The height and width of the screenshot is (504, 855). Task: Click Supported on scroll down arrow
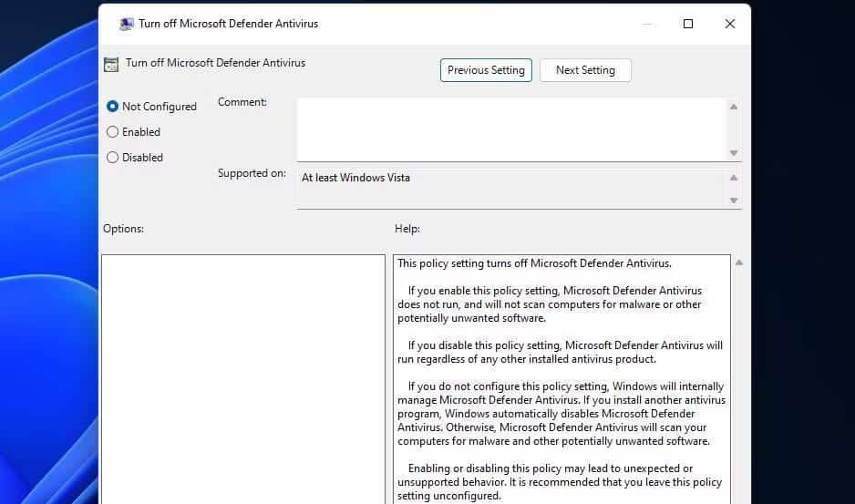(x=734, y=201)
